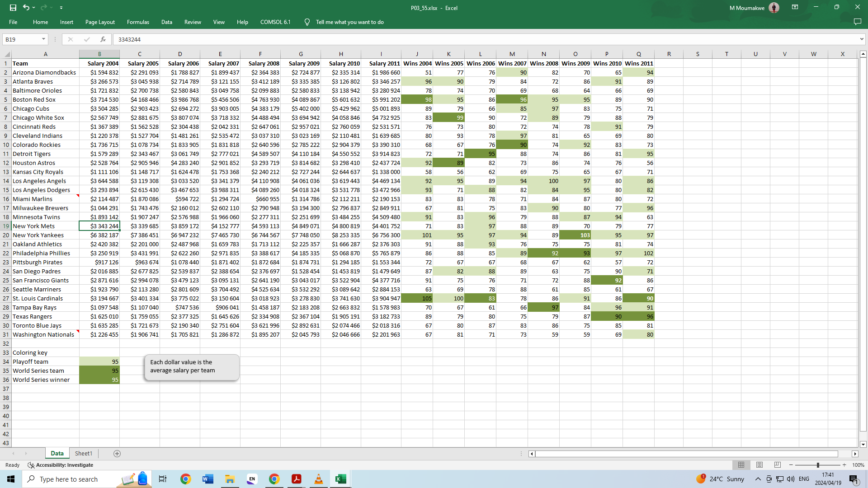Confirm cell entry with the checkmark icon
The height and width of the screenshot is (488, 868).
(87, 39)
